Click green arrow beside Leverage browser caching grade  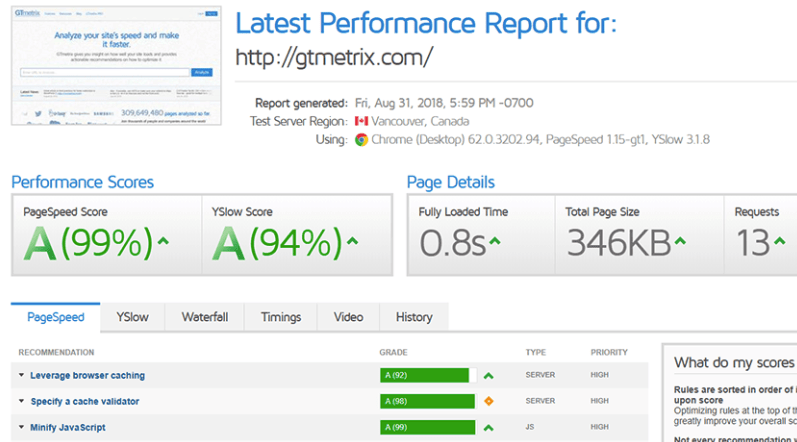pos(488,375)
